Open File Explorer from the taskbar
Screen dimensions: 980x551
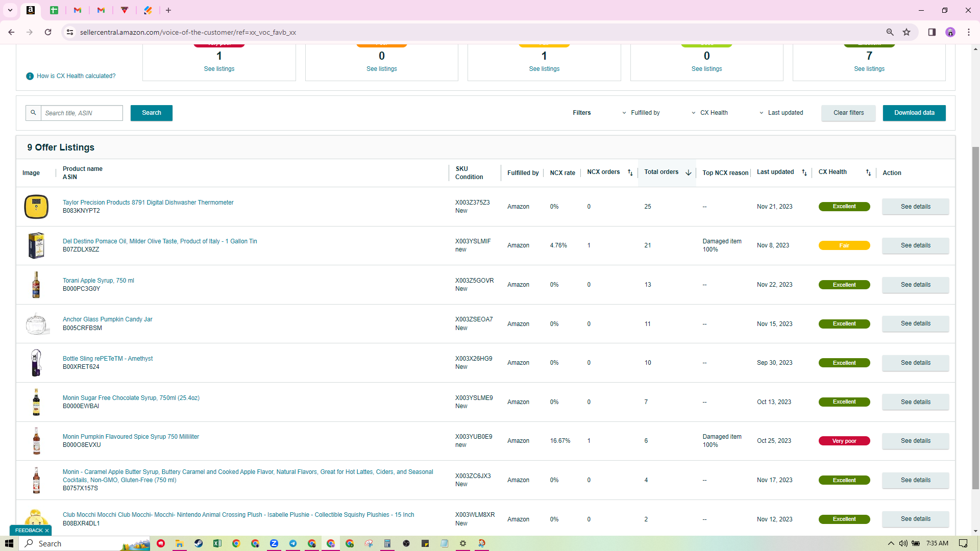(x=179, y=543)
